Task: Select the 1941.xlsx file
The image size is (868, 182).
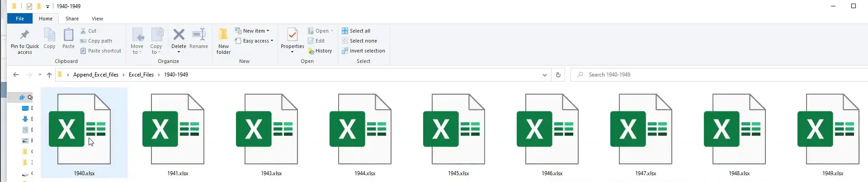Action: (178, 134)
